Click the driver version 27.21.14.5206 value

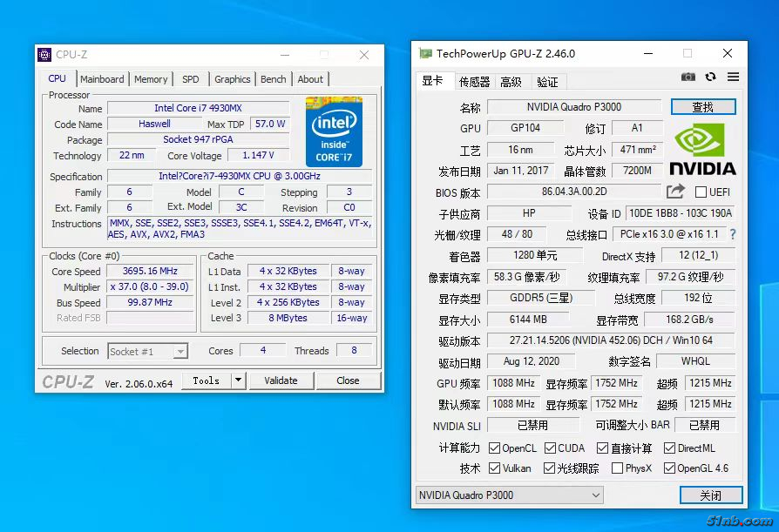pyautogui.click(x=611, y=340)
